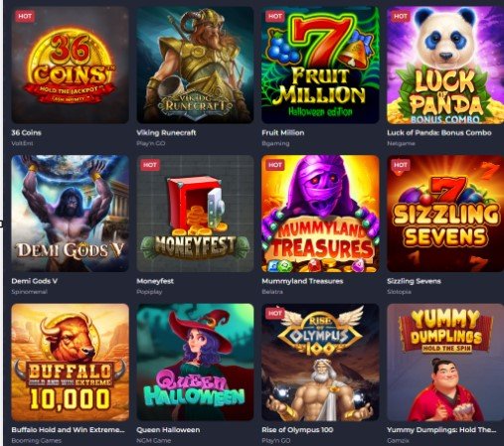This screenshot has width=504, height=446.
Task: Click the Viking Runecraft title link
Action: tap(166, 133)
